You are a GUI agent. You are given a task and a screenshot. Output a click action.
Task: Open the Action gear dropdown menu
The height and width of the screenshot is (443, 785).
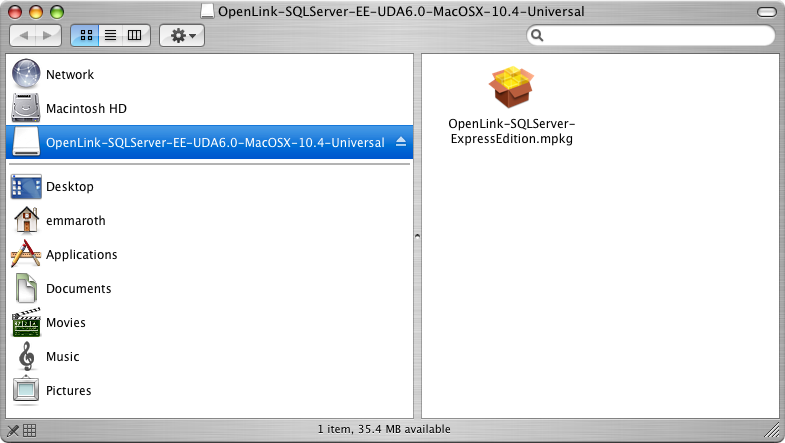click(x=182, y=35)
